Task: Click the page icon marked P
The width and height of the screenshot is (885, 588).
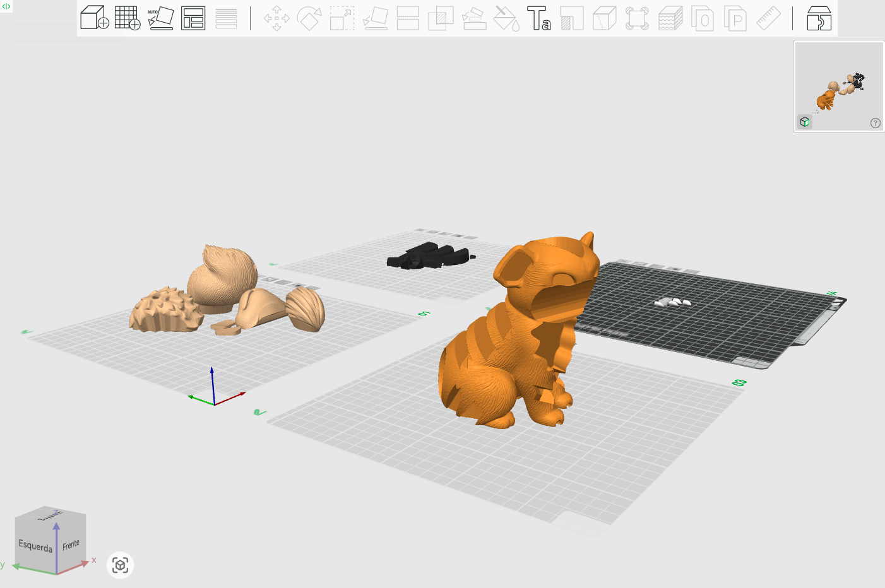Action: pos(735,18)
